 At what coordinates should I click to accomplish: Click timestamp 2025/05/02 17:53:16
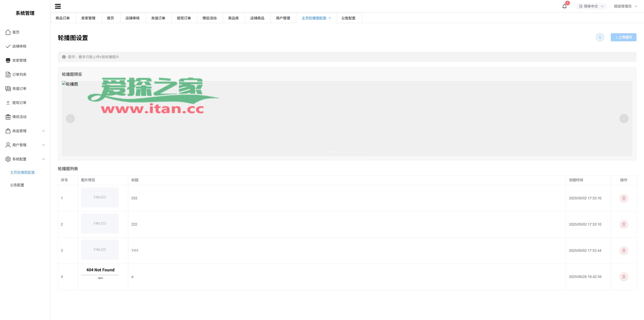585,198
